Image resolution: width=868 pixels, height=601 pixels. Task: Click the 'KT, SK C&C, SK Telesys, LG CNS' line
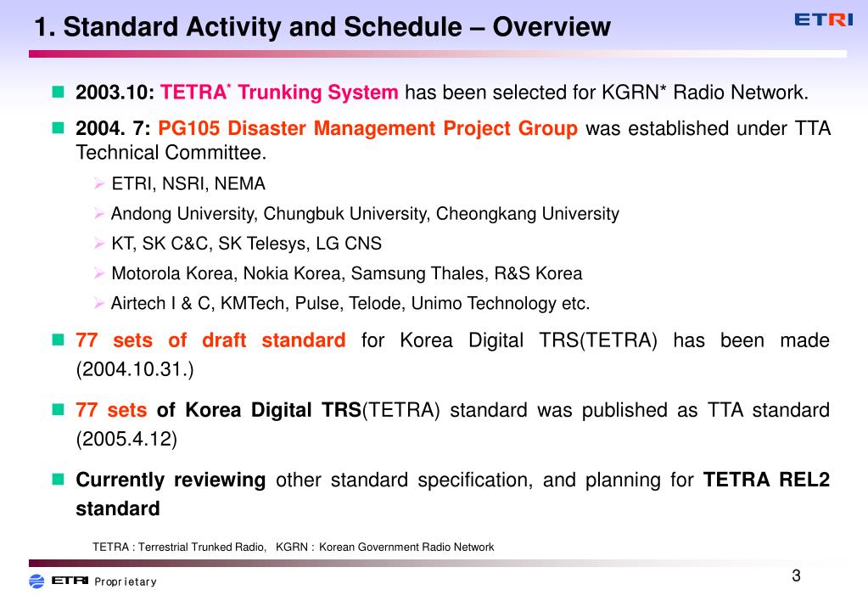pos(246,243)
